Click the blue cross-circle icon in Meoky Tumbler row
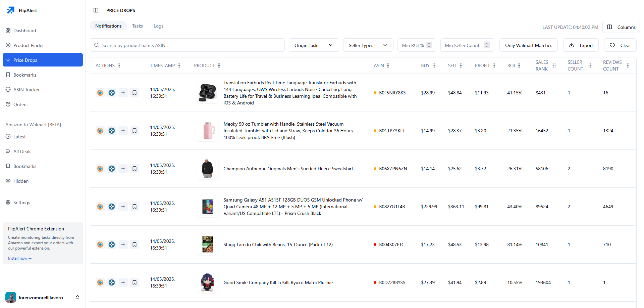The width and height of the screenshot is (644, 308). (x=112, y=131)
